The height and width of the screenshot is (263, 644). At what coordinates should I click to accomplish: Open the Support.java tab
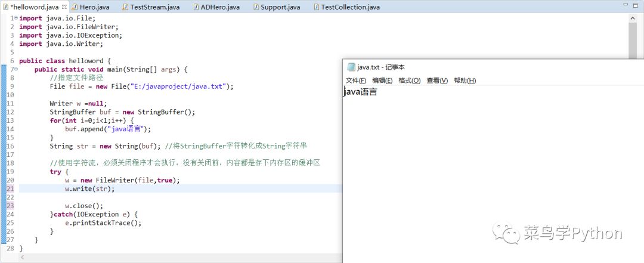(x=277, y=7)
